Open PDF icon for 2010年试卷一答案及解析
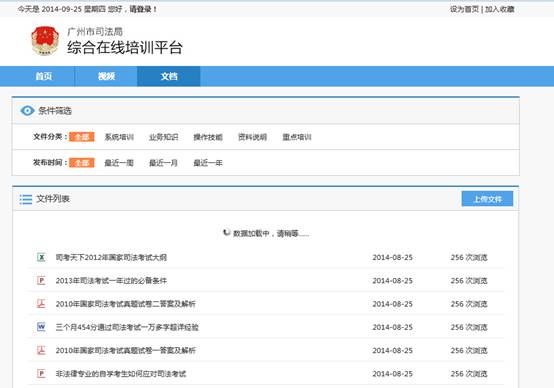554x388 pixels. pyautogui.click(x=41, y=350)
